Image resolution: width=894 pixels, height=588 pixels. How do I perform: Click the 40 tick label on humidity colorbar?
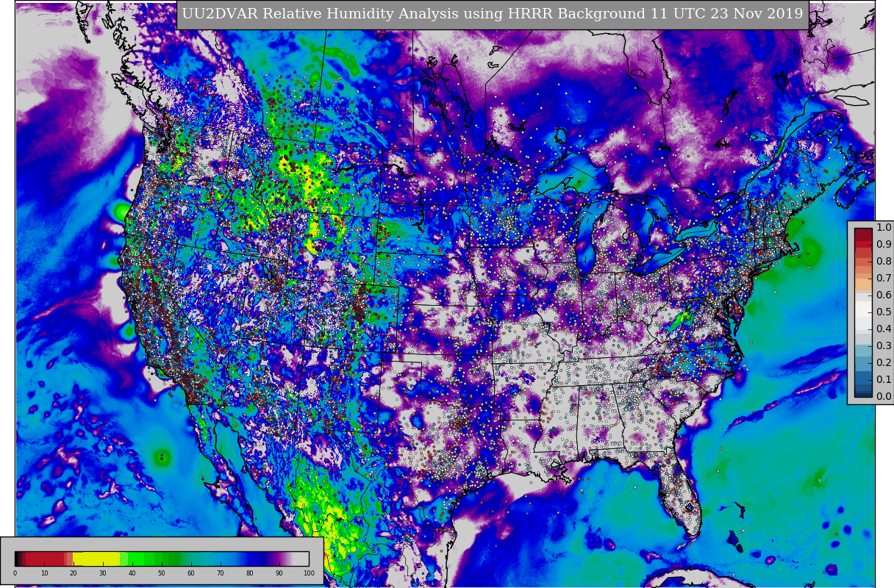point(132,573)
